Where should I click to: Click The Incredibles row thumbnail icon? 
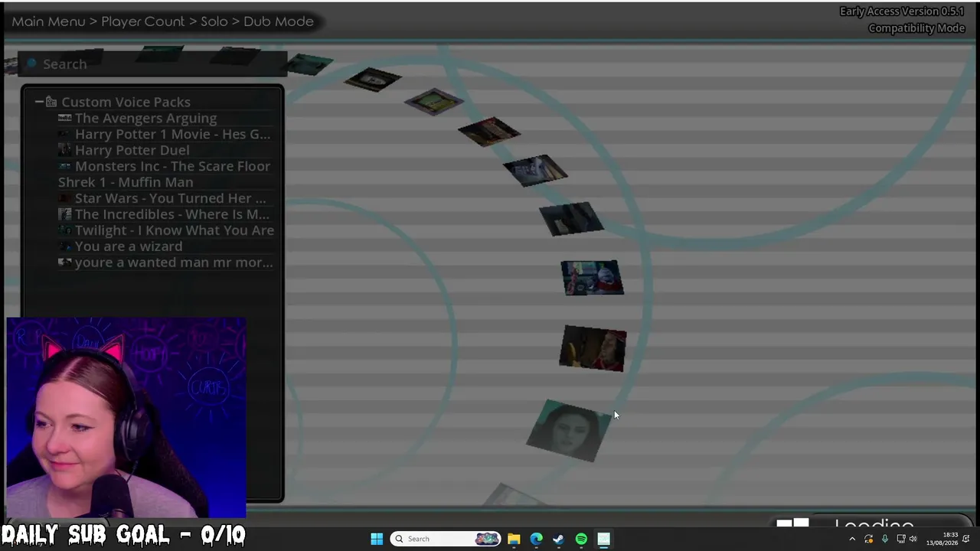[65, 214]
